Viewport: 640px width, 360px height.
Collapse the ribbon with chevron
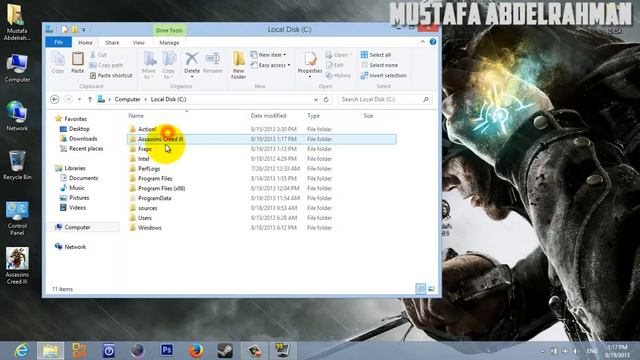tap(422, 42)
